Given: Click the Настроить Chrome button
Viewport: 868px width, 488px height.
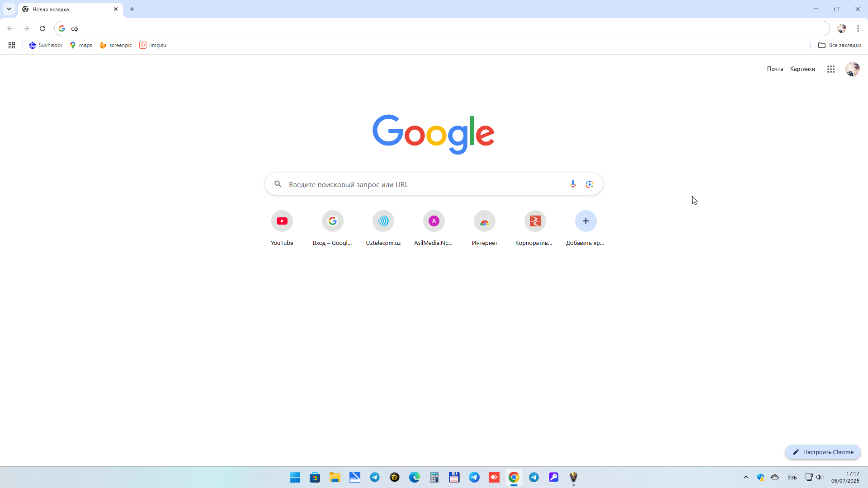Looking at the screenshot, I should 823,452.
